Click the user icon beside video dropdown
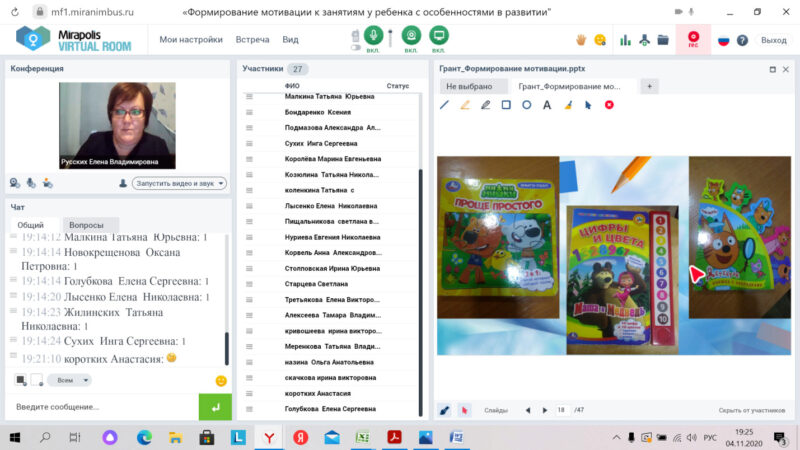Image resolution: width=800 pixels, height=450 pixels. point(123,183)
